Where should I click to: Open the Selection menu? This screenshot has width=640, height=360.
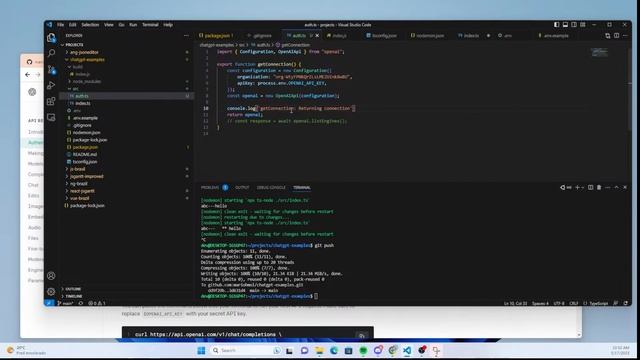(x=90, y=25)
